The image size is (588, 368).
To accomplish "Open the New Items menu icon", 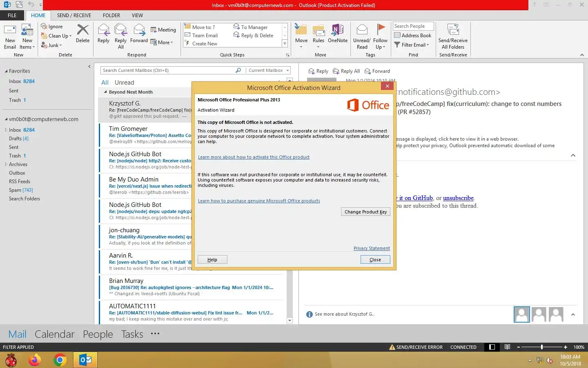I will tap(27, 36).
